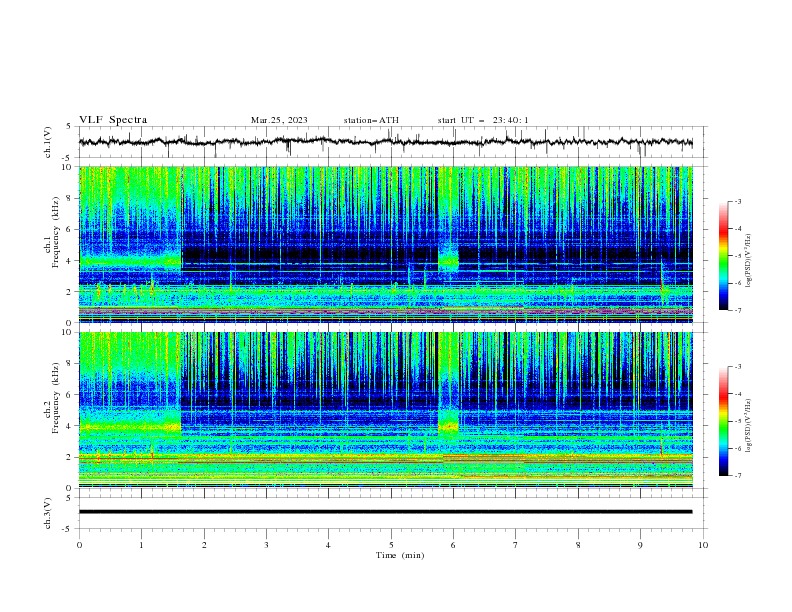Click the "-3" label on ch.2 color bar
The image size is (792, 612).
tap(738, 367)
